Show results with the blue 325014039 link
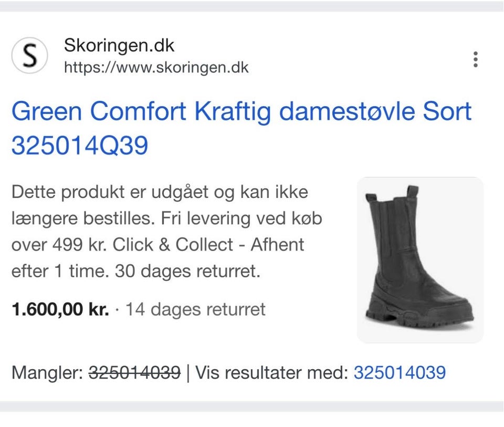504x427 pixels. pyautogui.click(x=400, y=373)
